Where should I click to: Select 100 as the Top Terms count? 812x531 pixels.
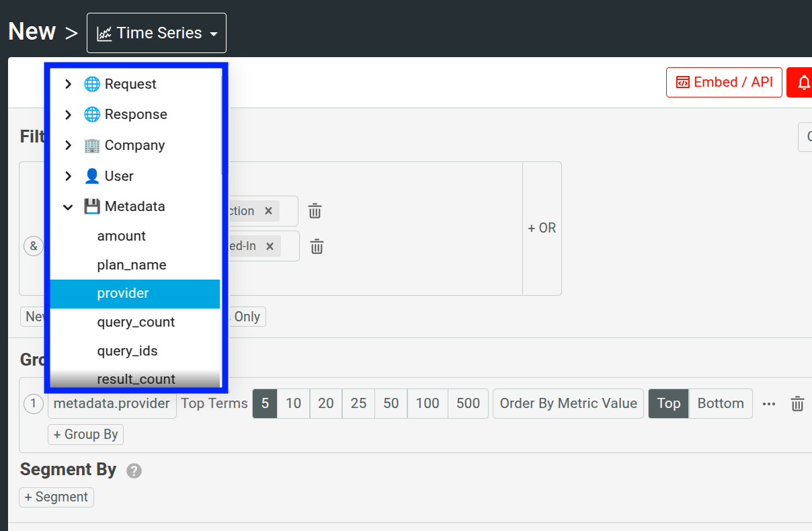427,403
